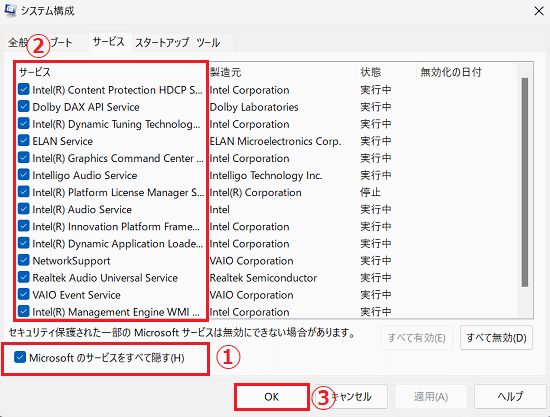
Task: Click the ヘルプ button
Action: [510, 397]
